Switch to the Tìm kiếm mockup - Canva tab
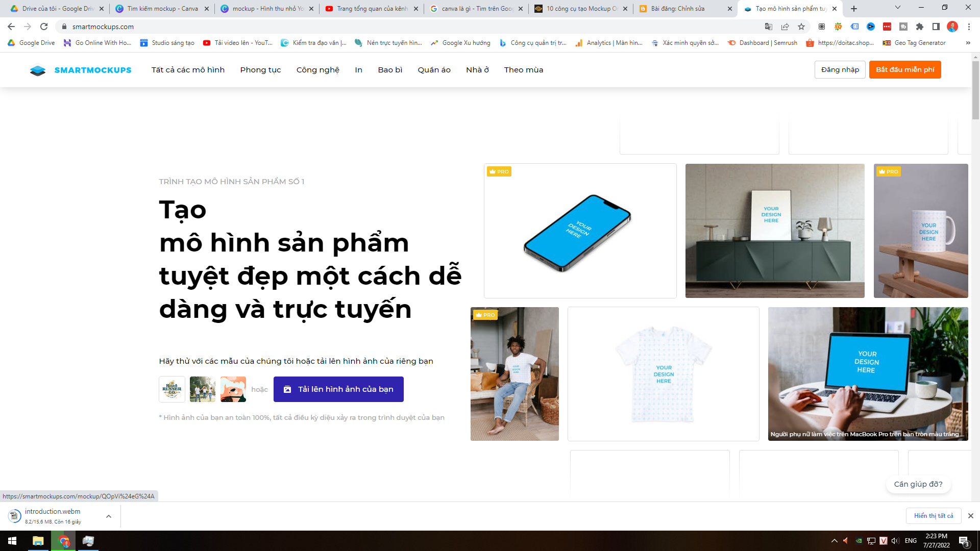This screenshot has width=980, height=551. [162, 9]
